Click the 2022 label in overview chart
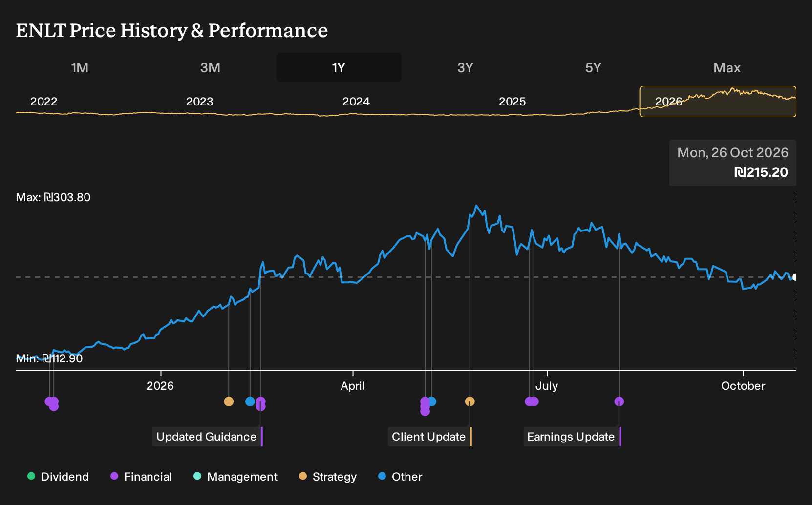812x505 pixels. coord(44,102)
